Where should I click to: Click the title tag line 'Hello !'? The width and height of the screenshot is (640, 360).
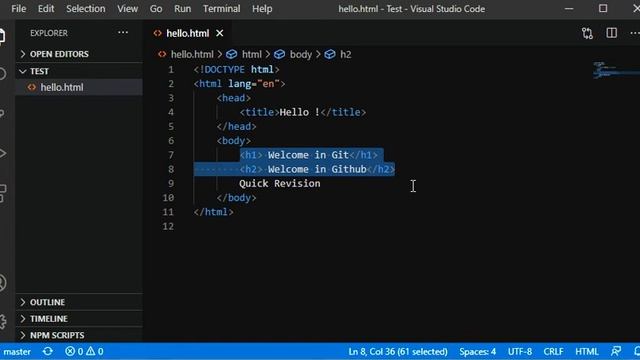tap(302, 112)
